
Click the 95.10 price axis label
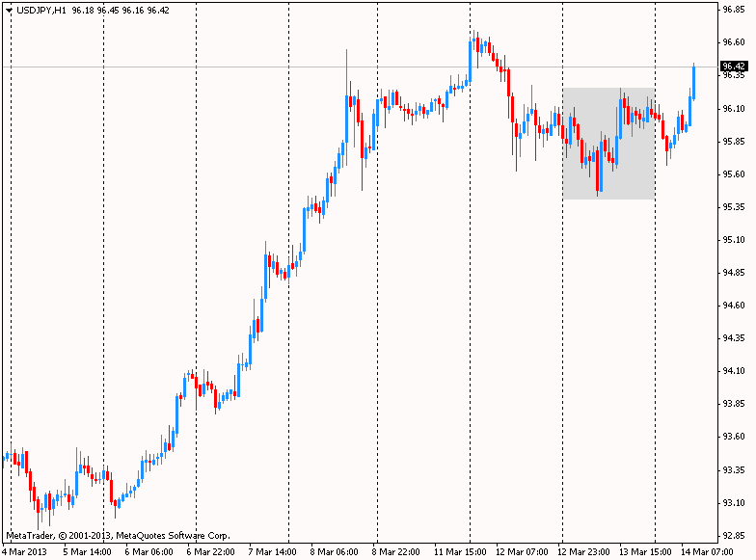click(733, 239)
